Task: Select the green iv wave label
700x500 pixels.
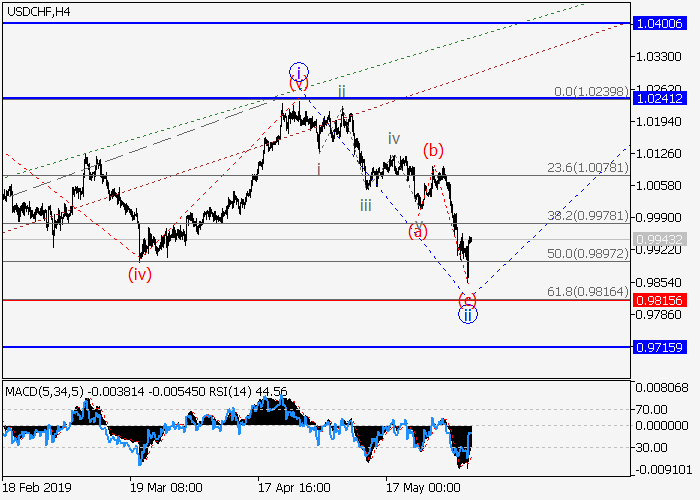Action: (x=394, y=138)
